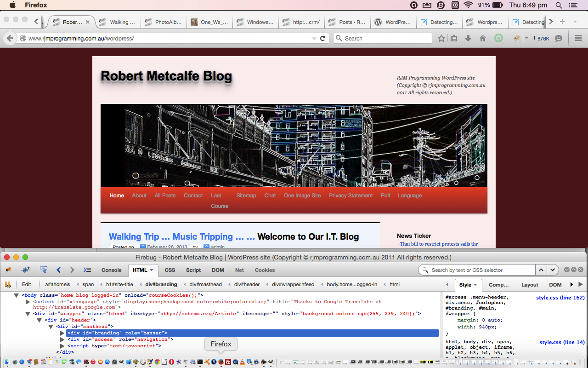Image resolution: width=588 pixels, height=368 pixels.
Task: Bookmark this page with the star icon
Action: pyautogui.click(x=441, y=38)
